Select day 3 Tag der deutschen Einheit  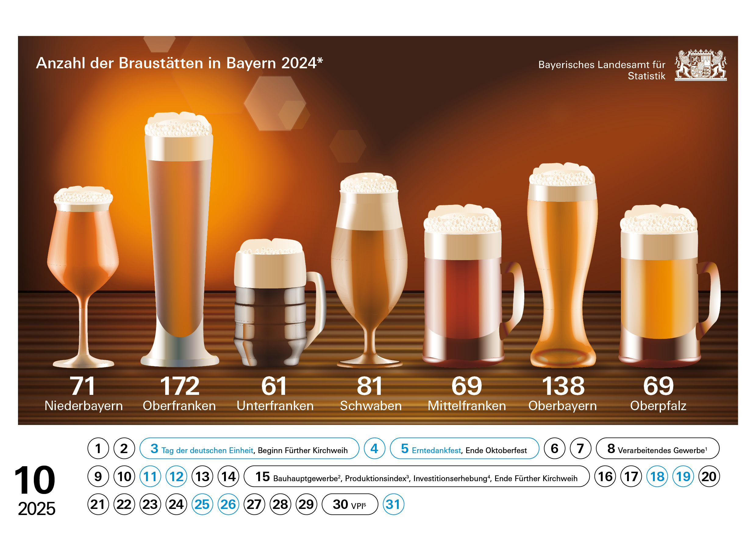click(249, 448)
